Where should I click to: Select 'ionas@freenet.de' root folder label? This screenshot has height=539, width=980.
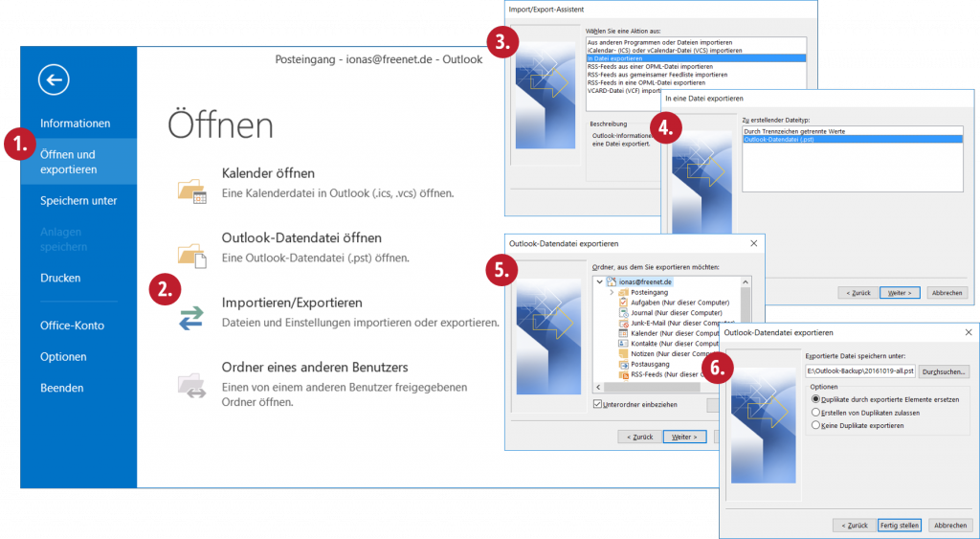pos(646,282)
